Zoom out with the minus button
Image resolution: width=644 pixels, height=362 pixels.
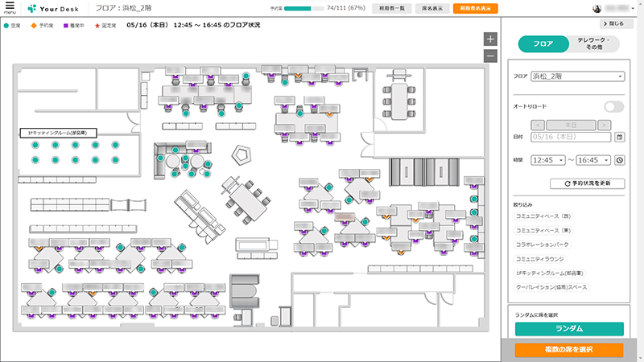pos(490,56)
